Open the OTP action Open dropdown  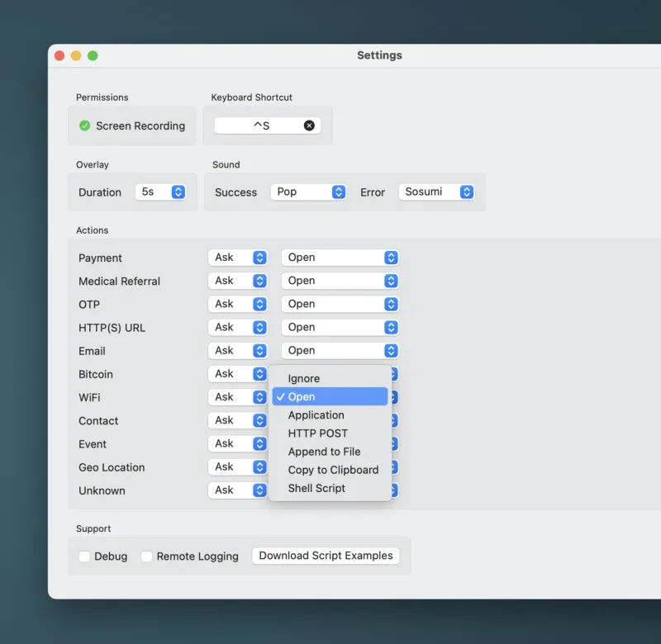(x=340, y=304)
